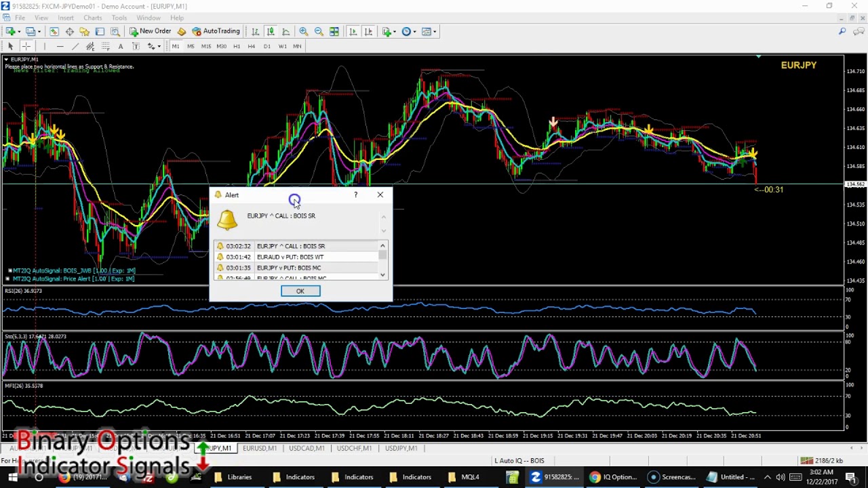Screen dimensions: 868x488
Task: Open the periodicity clock dropdown
Action: (408, 31)
